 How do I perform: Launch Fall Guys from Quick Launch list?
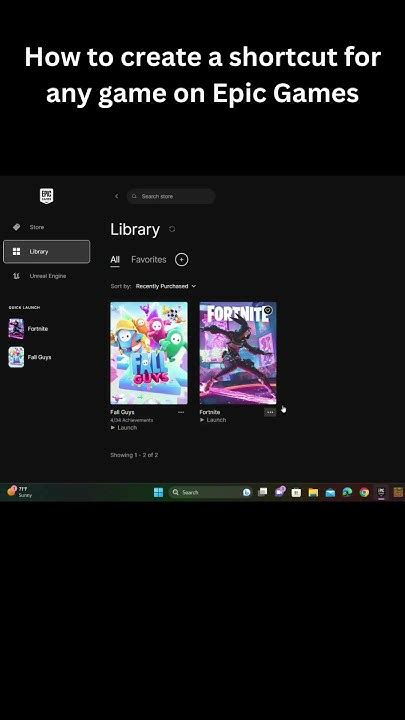[x=30, y=357]
